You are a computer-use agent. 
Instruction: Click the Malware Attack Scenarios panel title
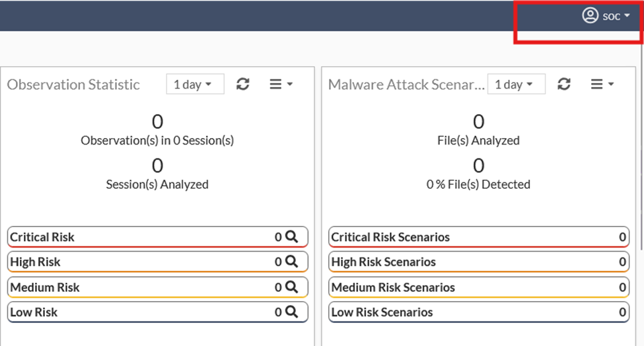click(406, 84)
